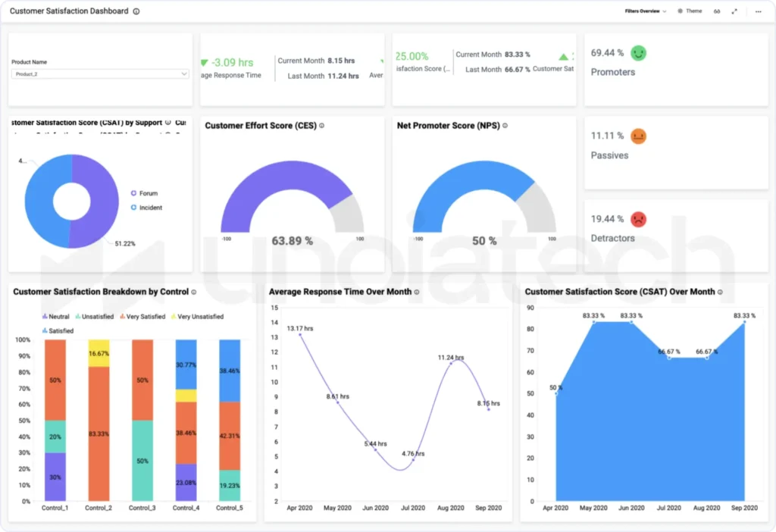This screenshot has width=776, height=532.
Task: Click the red Detractors sad face icon
Action: 638,219
